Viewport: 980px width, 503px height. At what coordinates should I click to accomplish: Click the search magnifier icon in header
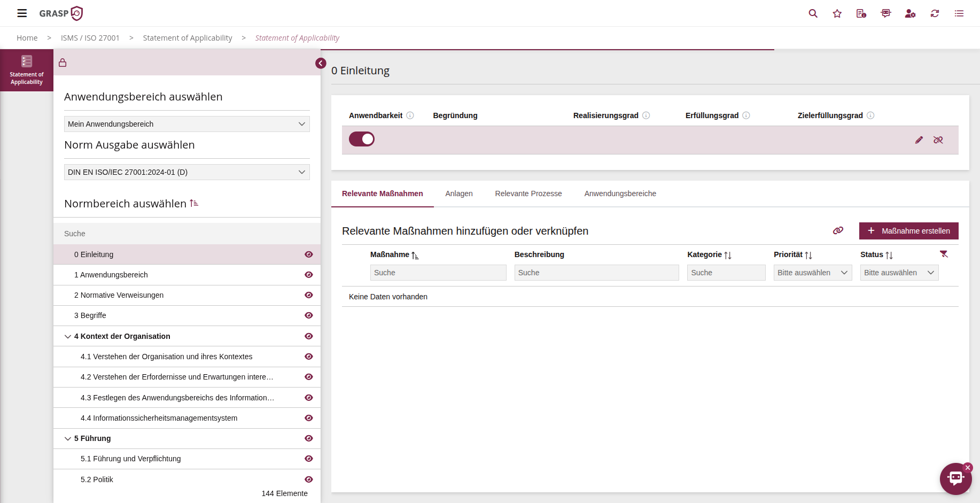(x=813, y=13)
